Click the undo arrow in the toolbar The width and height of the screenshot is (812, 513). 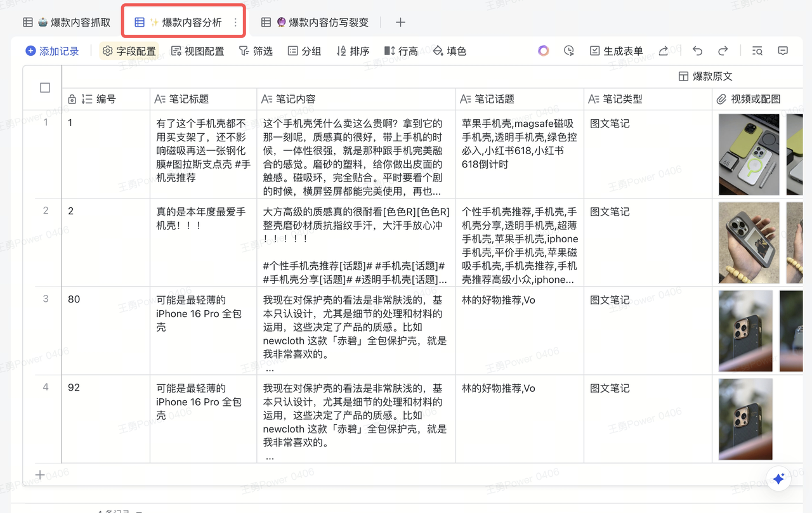[x=698, y=51]
